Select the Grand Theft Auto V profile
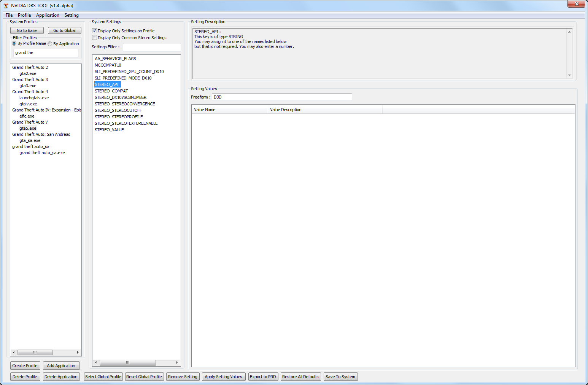The width and height of the screenshot is (588, 385). 30,122
